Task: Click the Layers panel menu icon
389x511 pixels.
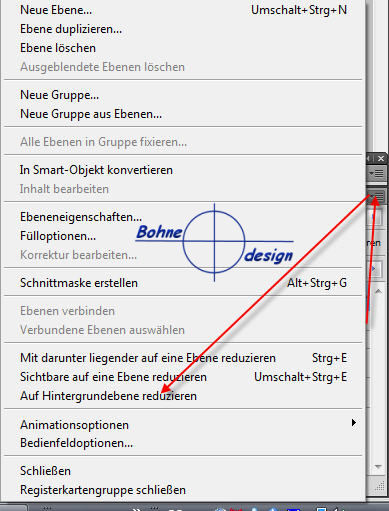Action: pos(378,197)
